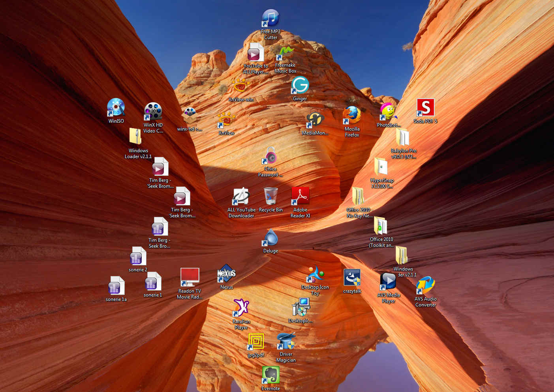Open Mozilla Firefox
The image size is (554, 392).
pos(351,115)
